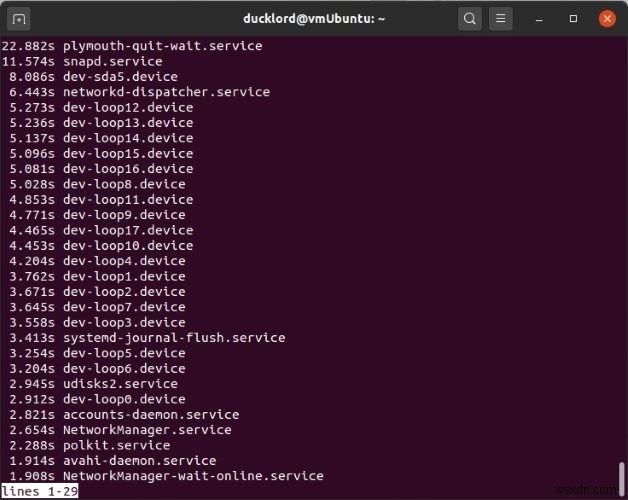Screen dimensions: 628x500
Task: Select avahi-daemon.service line
Action: pos(113,461)
